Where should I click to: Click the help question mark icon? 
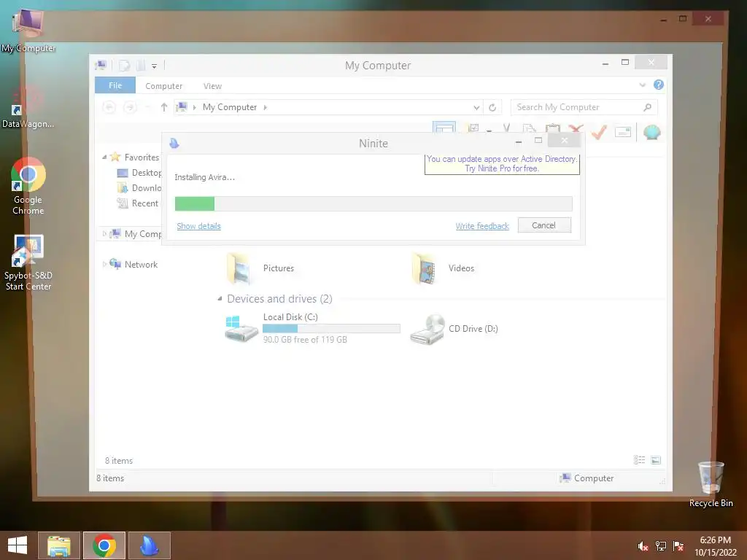(659, 85)
